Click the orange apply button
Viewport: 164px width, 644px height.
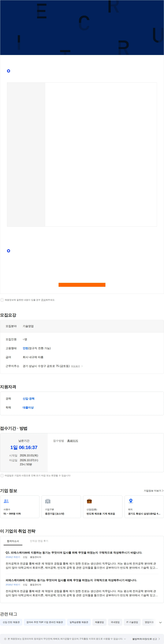click(x=82, y=285)
